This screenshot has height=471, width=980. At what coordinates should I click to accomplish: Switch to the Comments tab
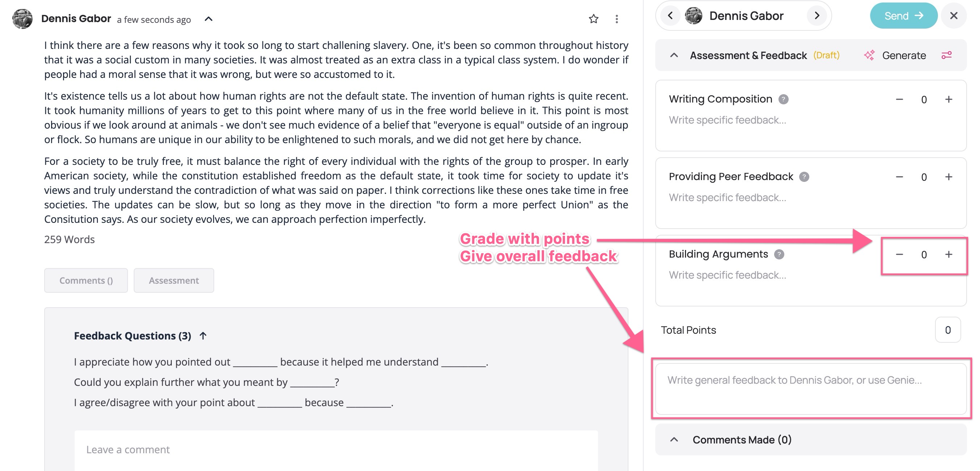pos(86,280)
